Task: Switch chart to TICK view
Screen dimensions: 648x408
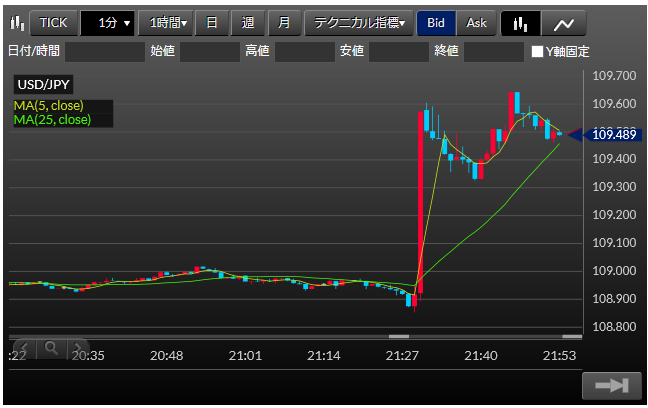Action: pos(54,23)
